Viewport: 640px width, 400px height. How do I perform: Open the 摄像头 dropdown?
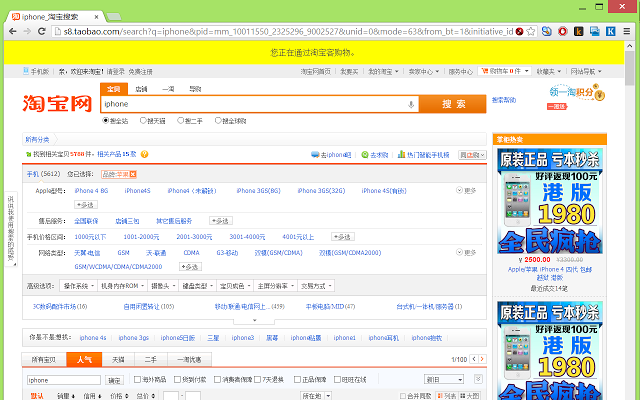tap(162, 286)
